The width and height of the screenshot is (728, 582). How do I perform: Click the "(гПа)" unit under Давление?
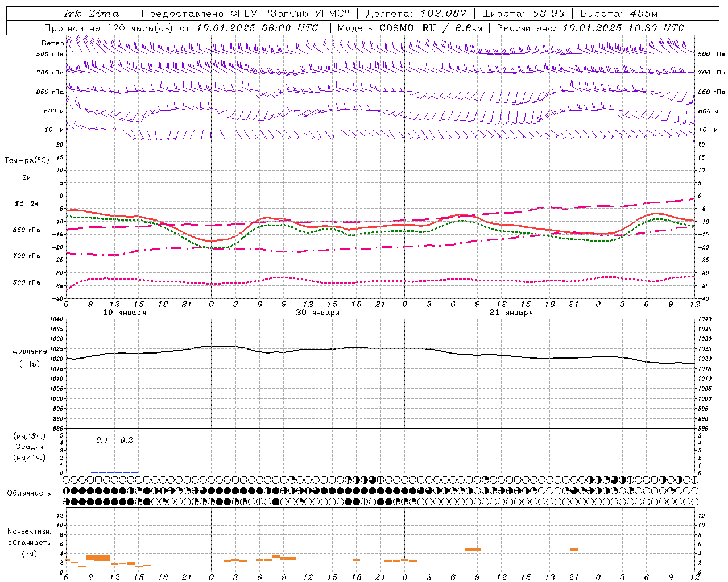point(30,364)
